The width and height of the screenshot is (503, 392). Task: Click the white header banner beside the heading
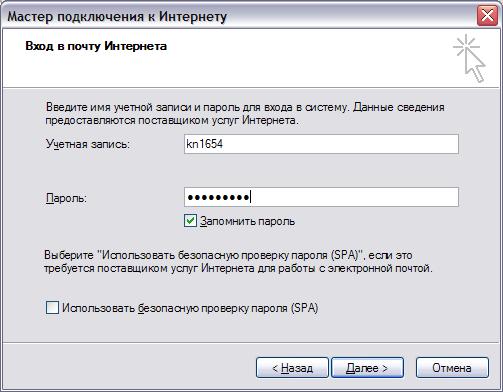(x=300, y=59)
